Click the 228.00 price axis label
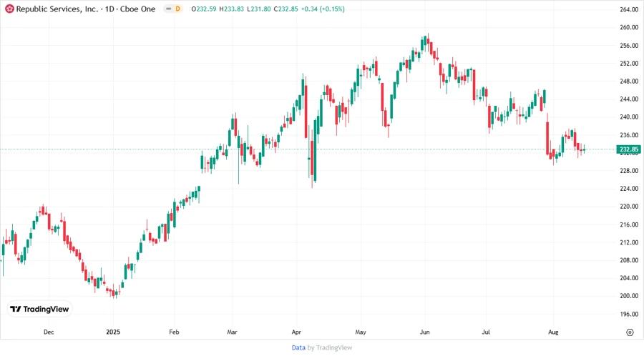This screenshot has height=356, width=644. 629,171
